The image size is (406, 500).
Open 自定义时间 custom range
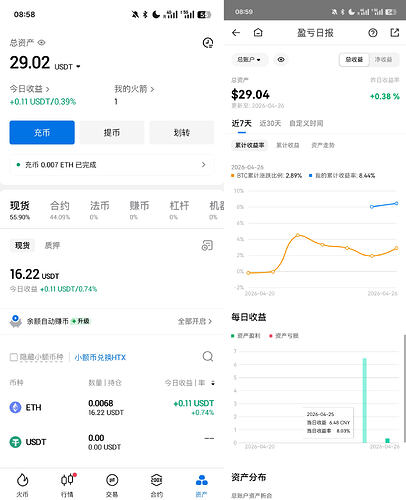[x=306, y=124]
